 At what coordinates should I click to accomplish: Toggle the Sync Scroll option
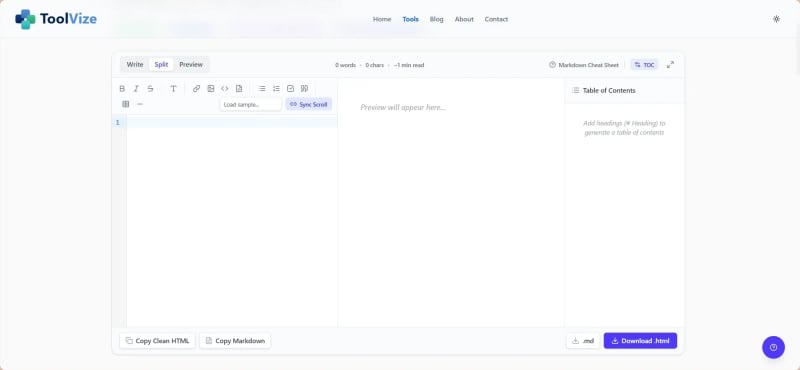[309, 104]
